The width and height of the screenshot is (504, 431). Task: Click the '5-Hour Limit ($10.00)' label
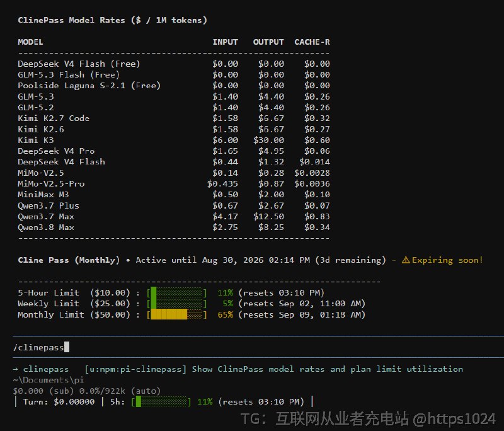[x=74, y=293]
